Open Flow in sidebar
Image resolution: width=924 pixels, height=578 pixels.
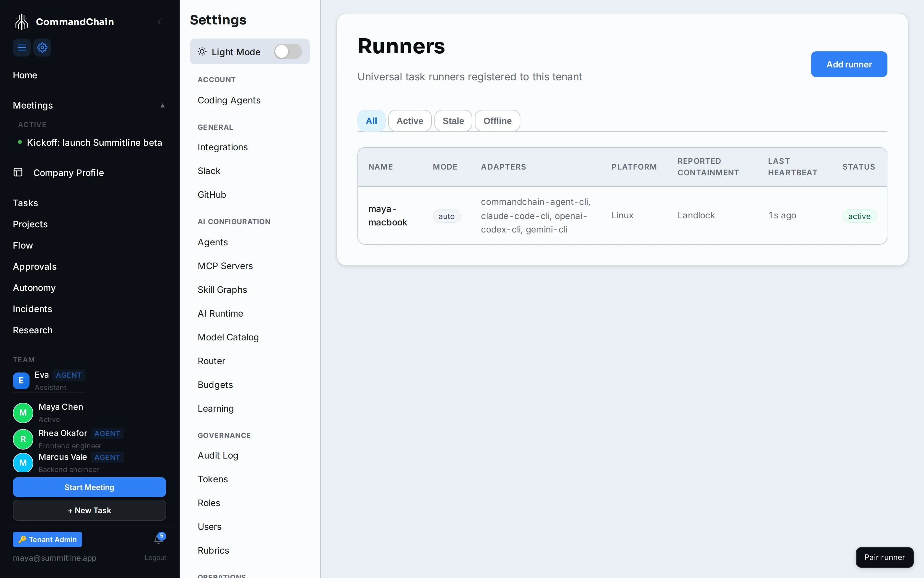[x=23, y=245]
